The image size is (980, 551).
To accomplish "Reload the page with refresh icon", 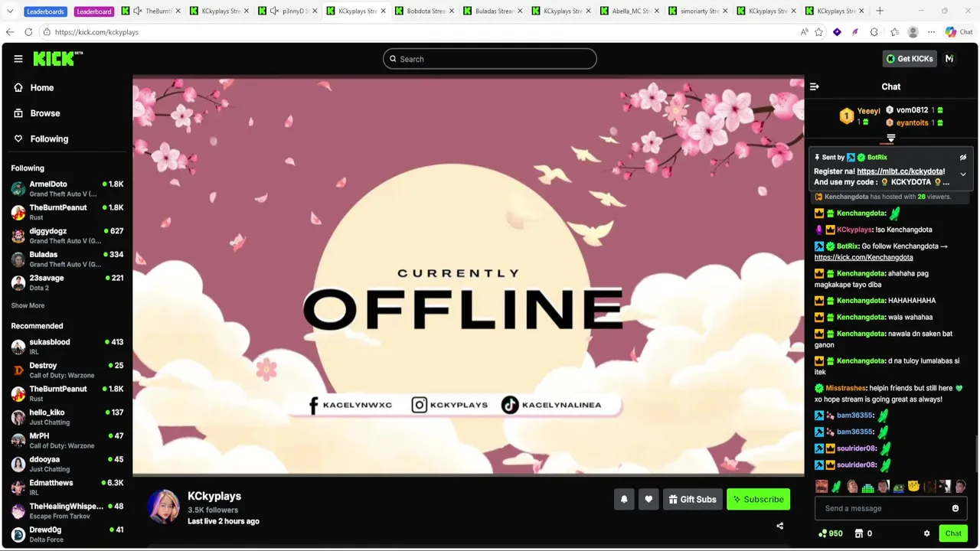I will tap(28, 32).
